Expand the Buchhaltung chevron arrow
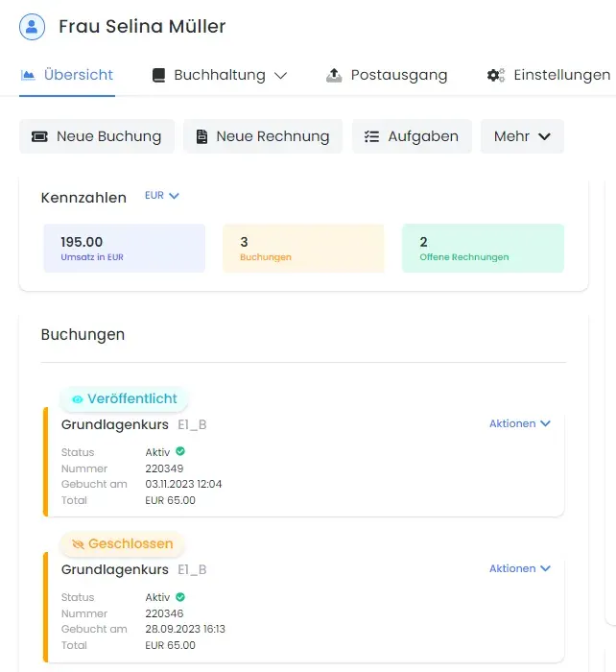Image resolution: width=616 pixels, height=672 pixels. 280,76
